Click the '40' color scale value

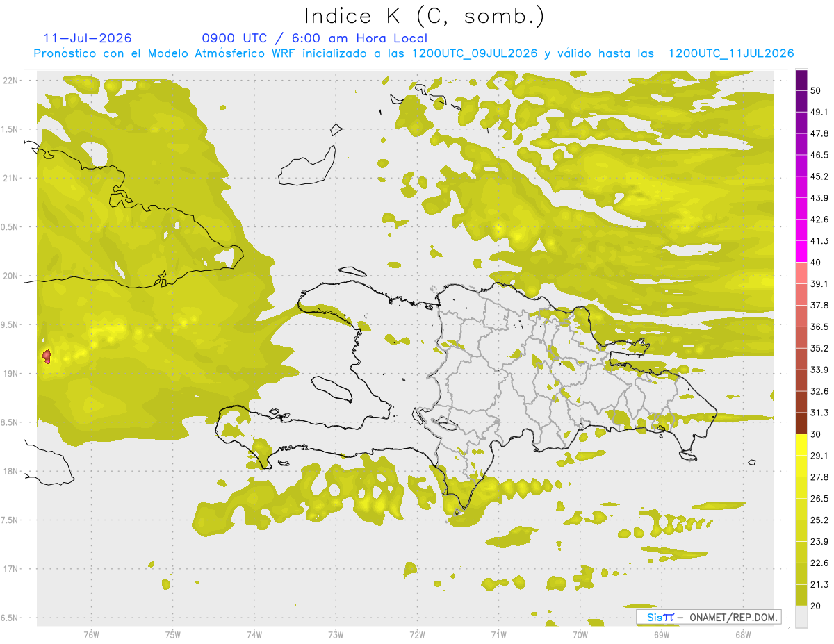[816, 263]
